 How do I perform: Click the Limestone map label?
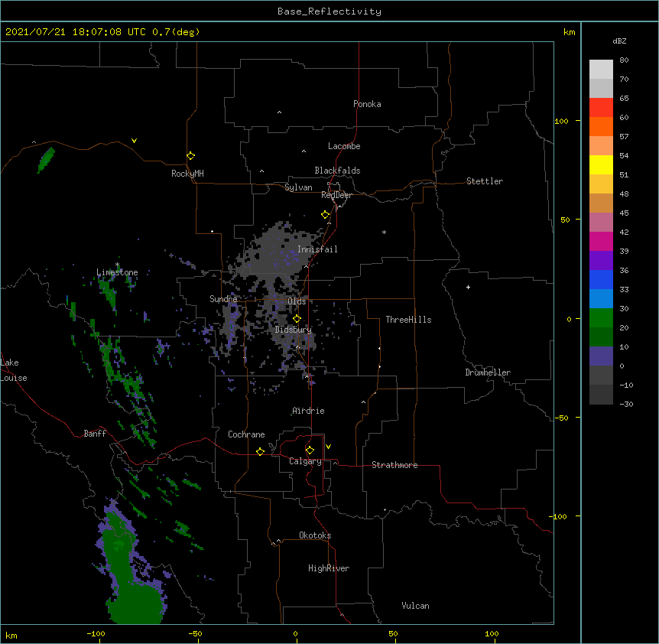117,272
